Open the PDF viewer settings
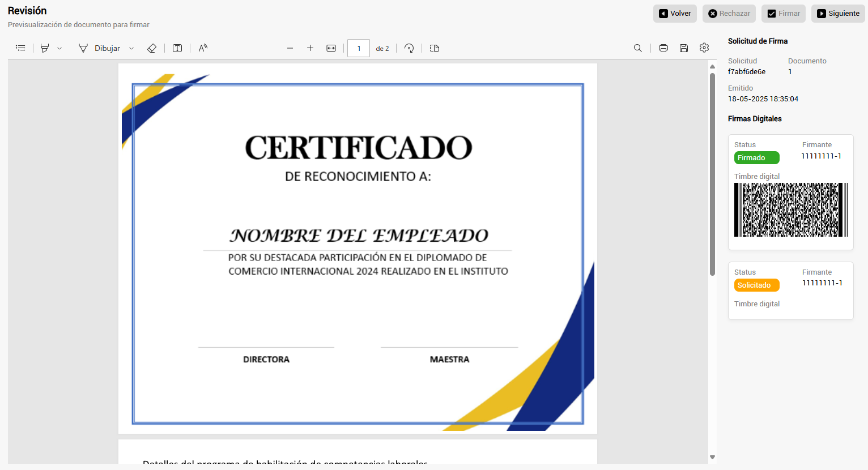 coord(704,48)
